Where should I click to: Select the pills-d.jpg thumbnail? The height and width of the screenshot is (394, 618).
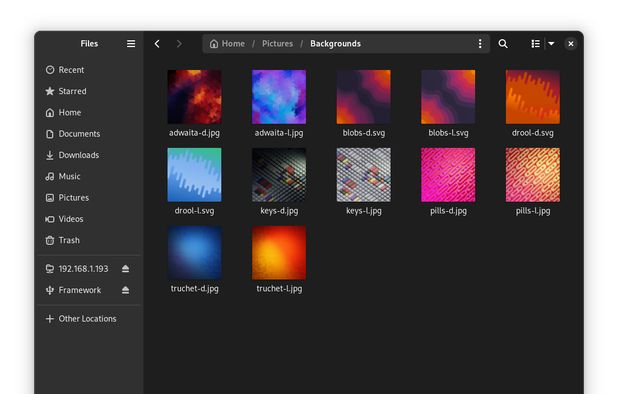(x=448, y=175)
